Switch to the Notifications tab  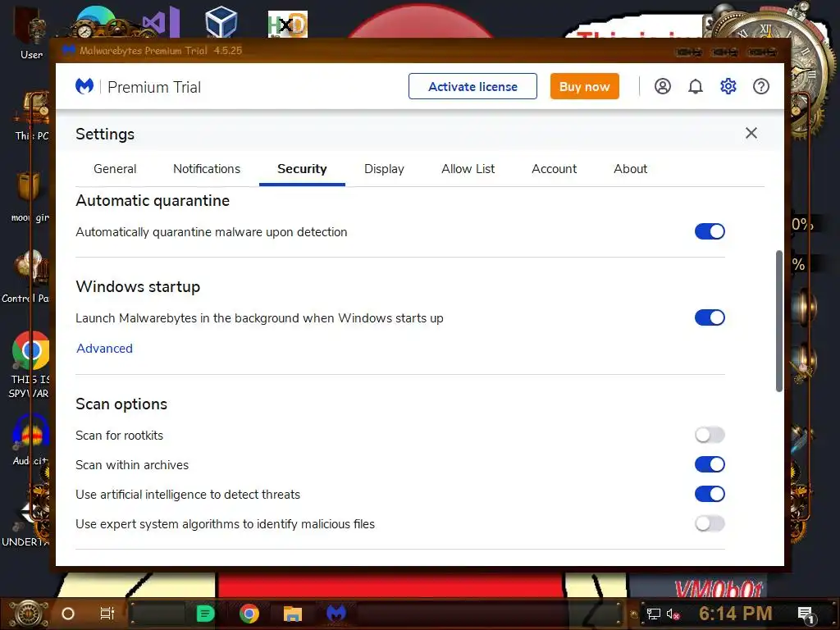(x=207, y=169)
